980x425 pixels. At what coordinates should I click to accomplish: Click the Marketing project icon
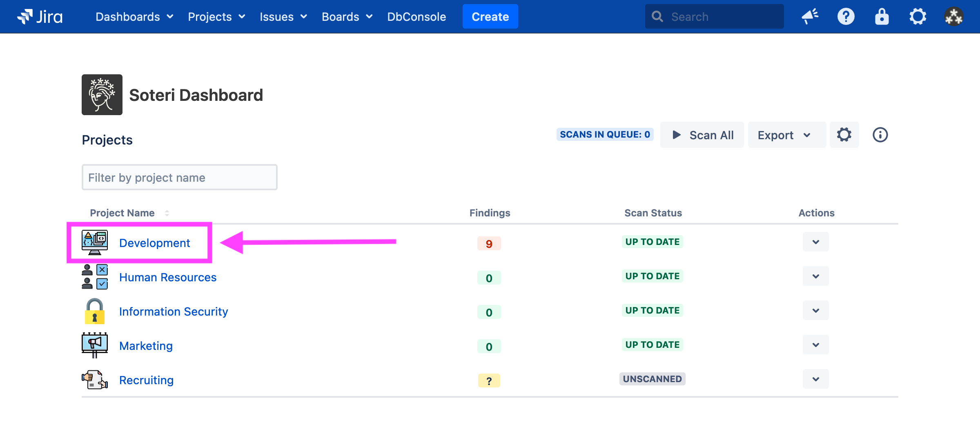95,345
